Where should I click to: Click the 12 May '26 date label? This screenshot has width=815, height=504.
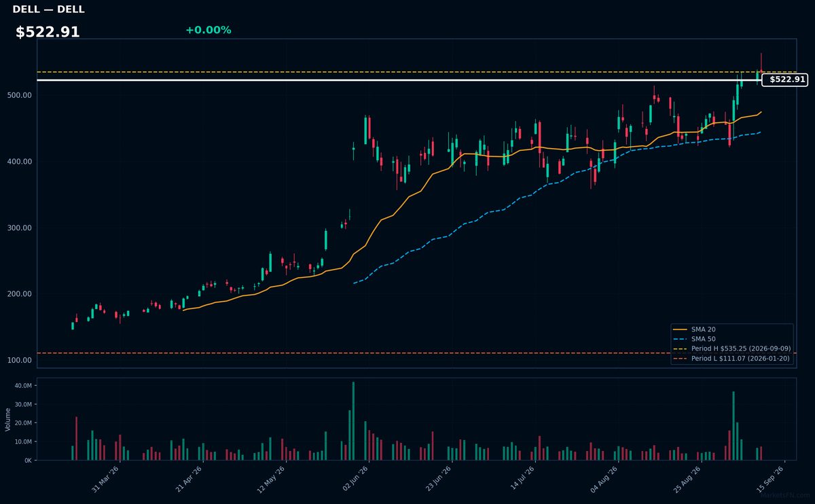(272, 478)
